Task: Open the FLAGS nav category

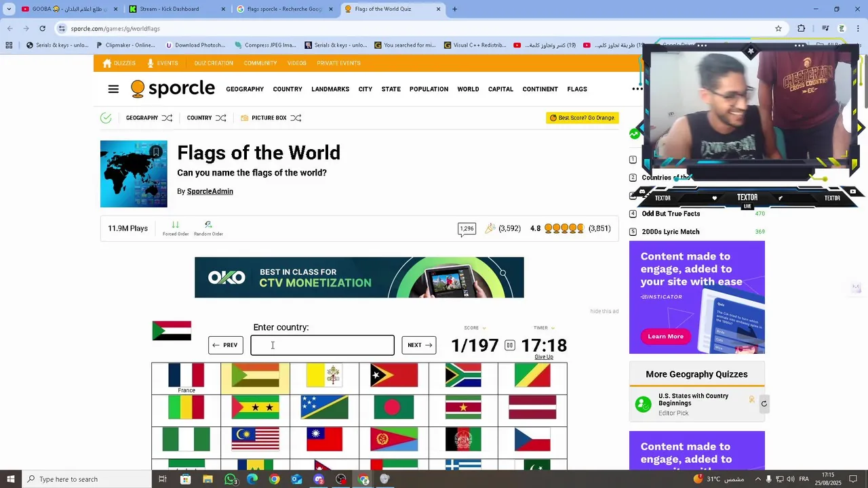Action: tap(577, 89)
